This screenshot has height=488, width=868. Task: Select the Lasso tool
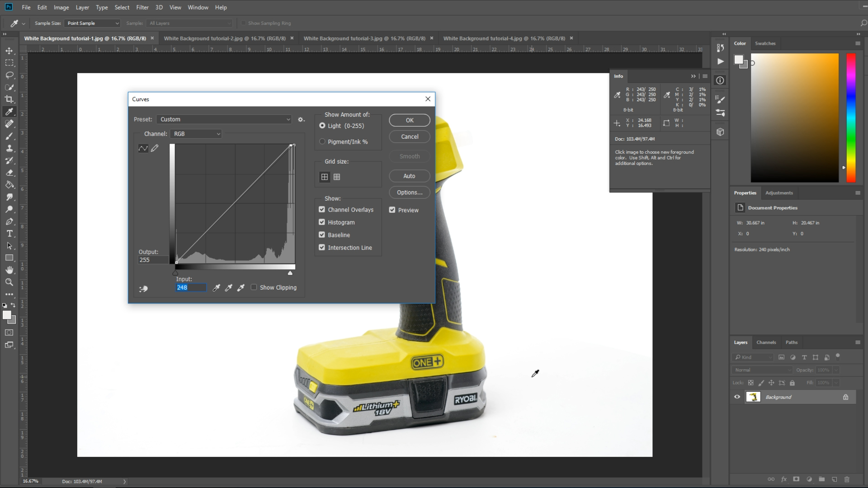pos(9,75)
